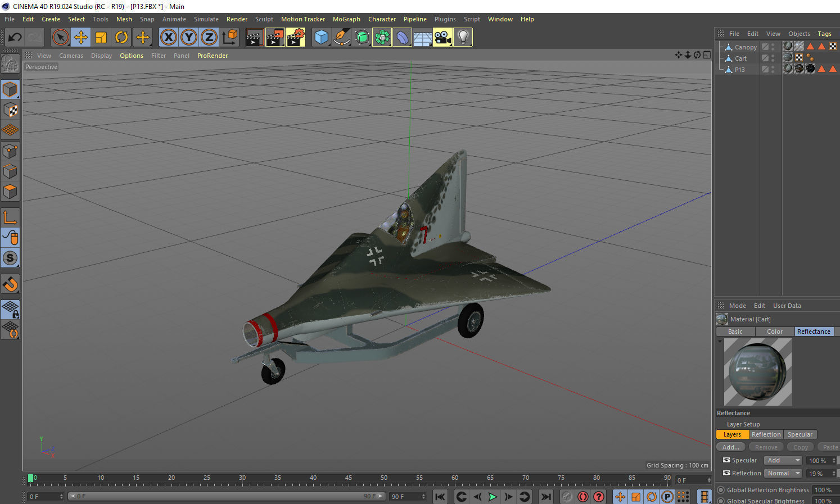Toggle the Snap S icon

pos(10,258)
